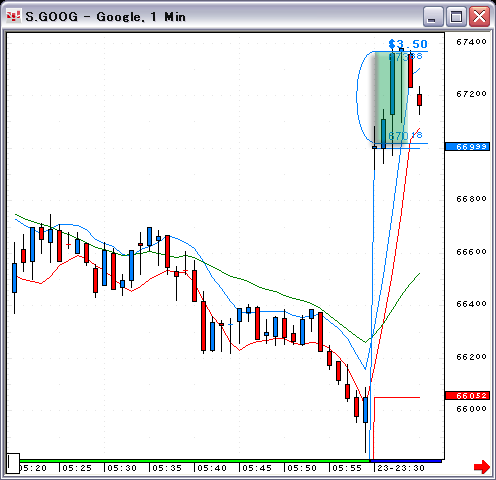The image size is (496, 480).
Task: Click the small white box at bottom-left corner
Action: (x=13, y=463)
